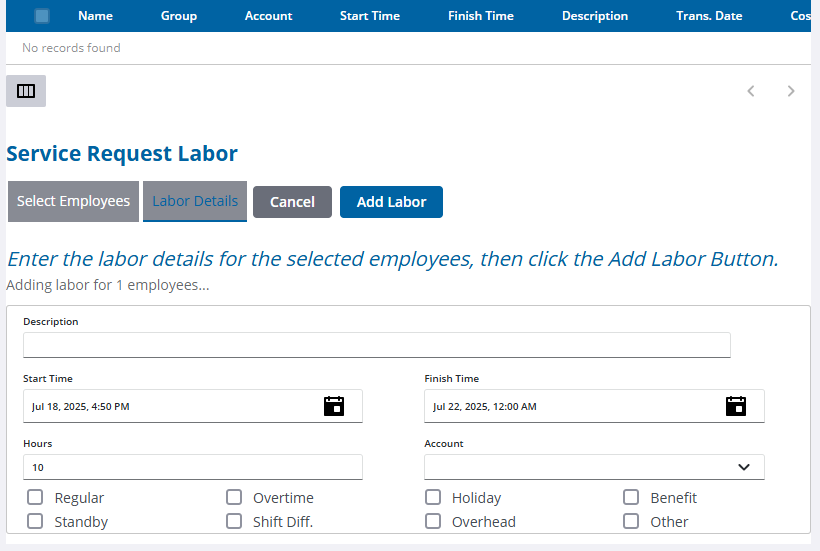Open the Start Time calendar picker
Viewport: 820px width, 551px height.
pos(334,406)
